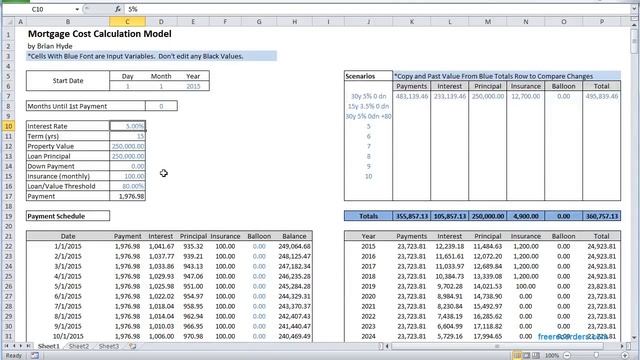
Task: Click the Insert Function fx icon
Action: point(118,9)
